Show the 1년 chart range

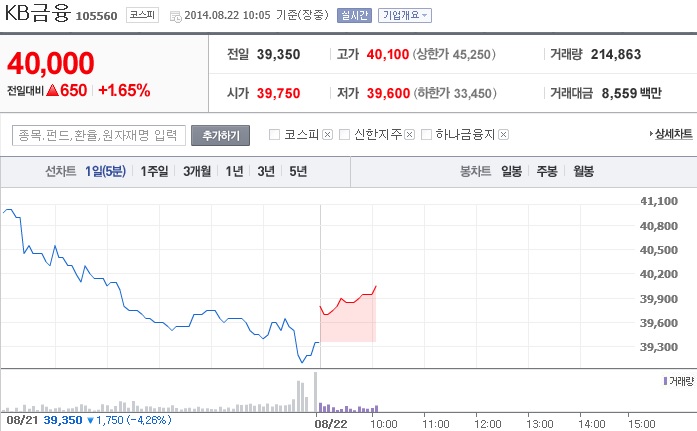234,171
